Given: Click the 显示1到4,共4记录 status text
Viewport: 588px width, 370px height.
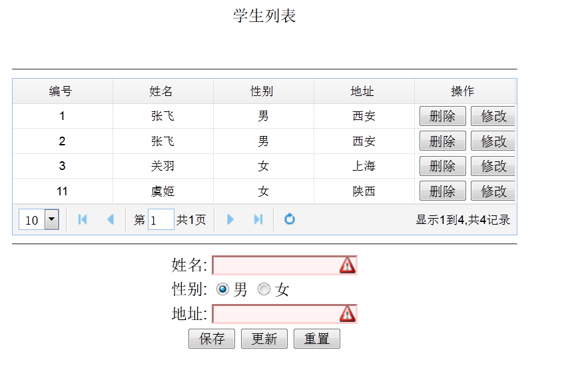Looking at the screenshot, I should click(463, 220).
